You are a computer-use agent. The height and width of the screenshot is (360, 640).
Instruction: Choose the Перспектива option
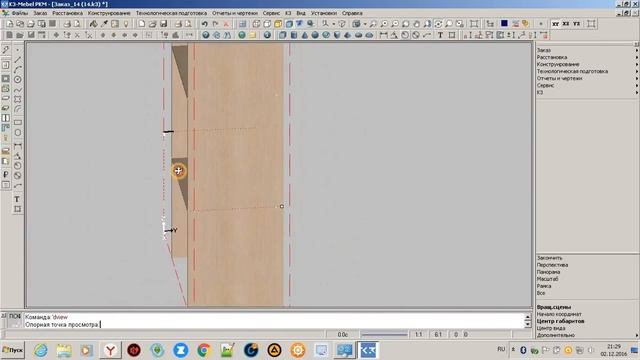click(552, 265)
